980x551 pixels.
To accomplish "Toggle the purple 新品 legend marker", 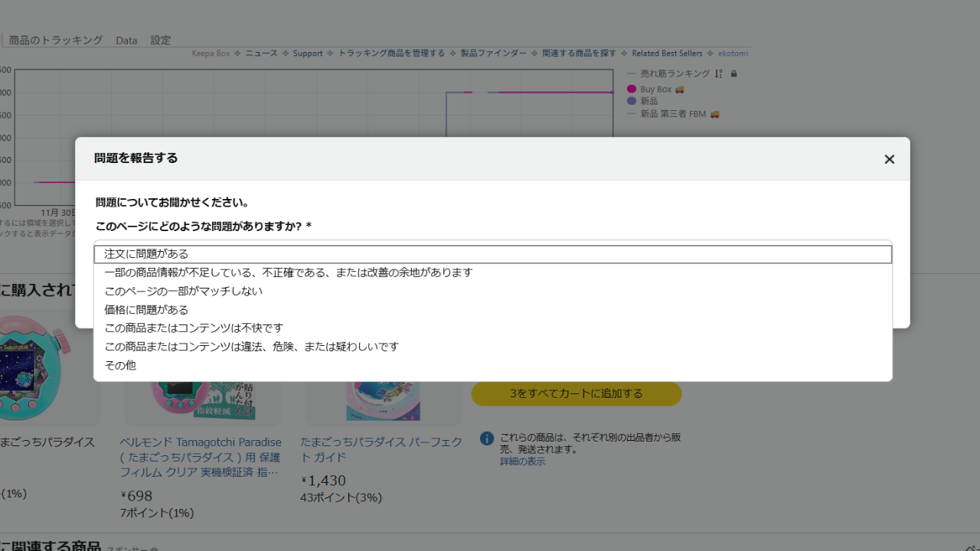I will coord(632,101).
